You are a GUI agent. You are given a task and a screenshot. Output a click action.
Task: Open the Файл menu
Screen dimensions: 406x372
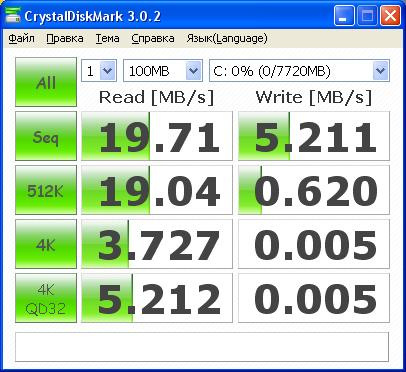[21, 38]
